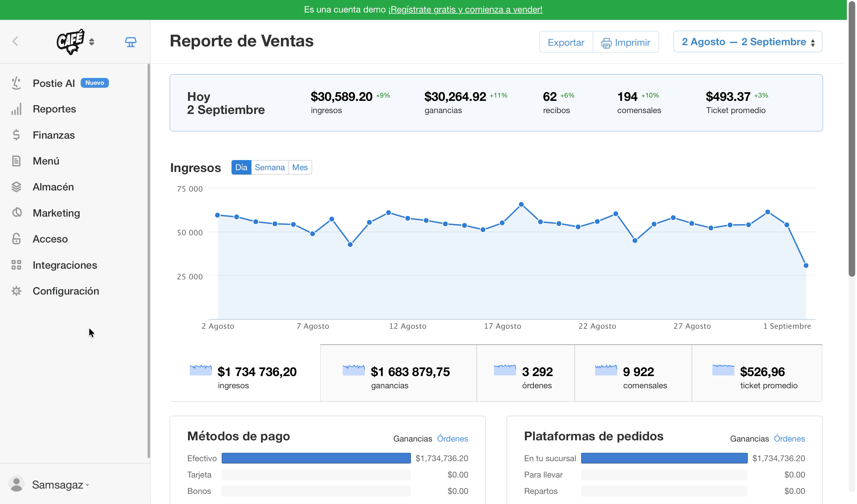Click the comensales mini sparkline icon
Viewport: 857px width, 504px height.
[x=606, y=370]
